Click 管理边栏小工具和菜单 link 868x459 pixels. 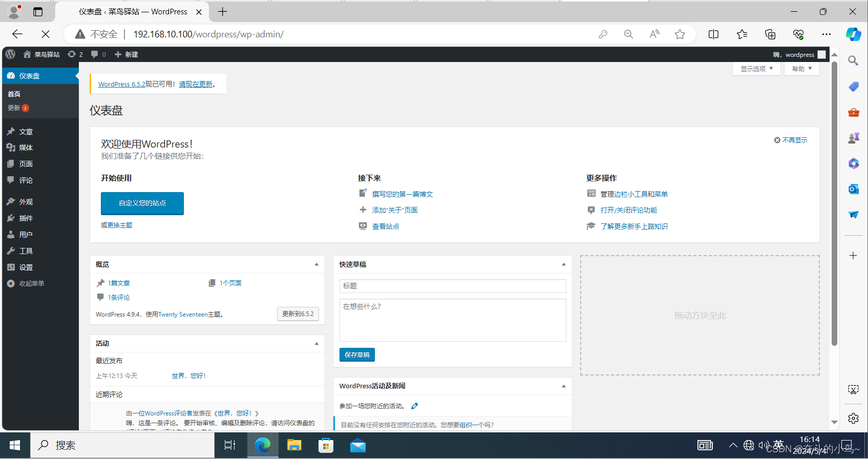click(634, 194)
